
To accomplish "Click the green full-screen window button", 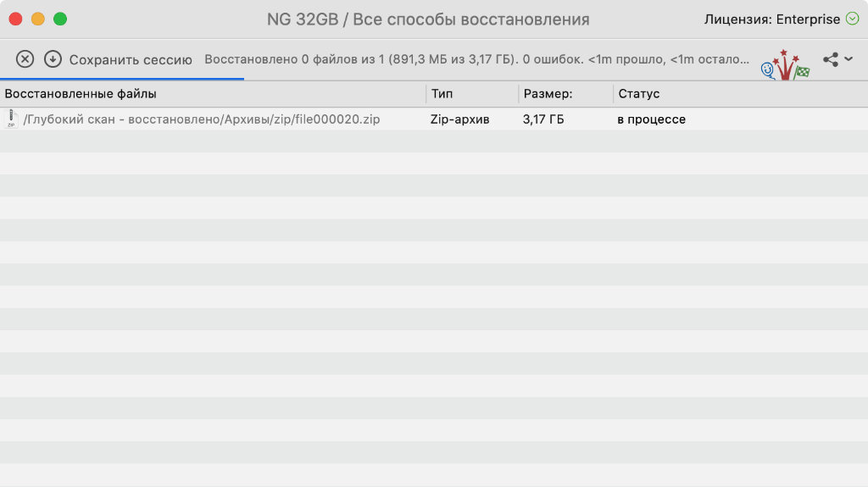I will coord(59,19).
